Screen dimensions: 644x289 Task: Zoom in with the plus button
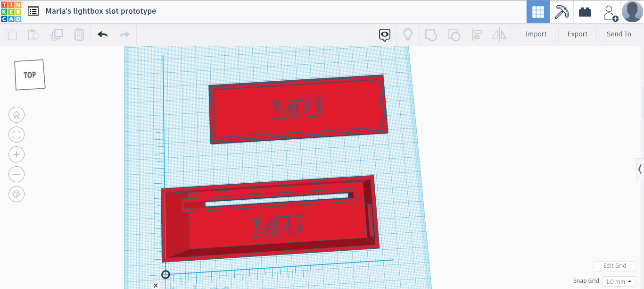(17, 154)
